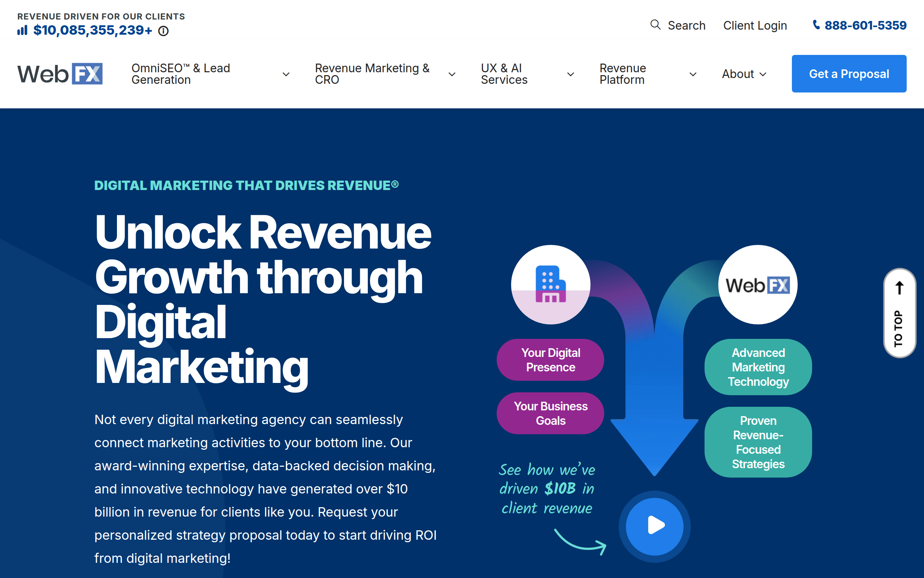Click the WebFX logo circle in graphic
The image size is (924, 578).
point(758,285)
